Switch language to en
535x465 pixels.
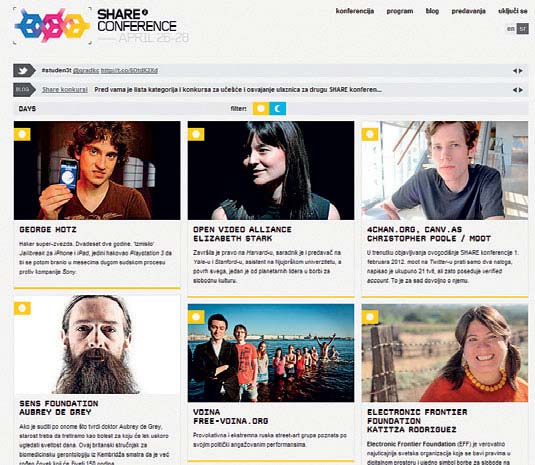[510, 29]
